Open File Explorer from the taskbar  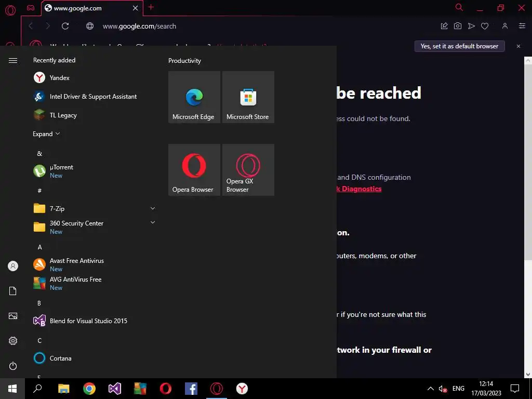pyautogui.click(x=63, y=389)
